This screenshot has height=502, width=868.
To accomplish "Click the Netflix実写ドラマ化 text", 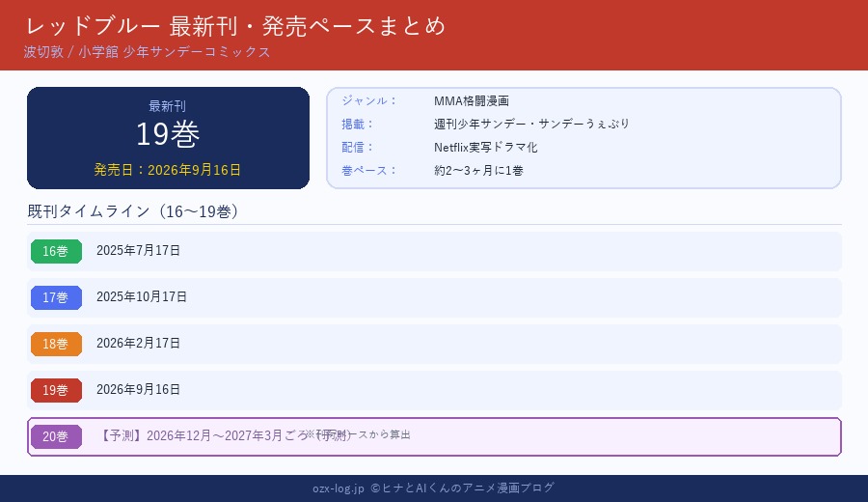I will pos(485,148).
